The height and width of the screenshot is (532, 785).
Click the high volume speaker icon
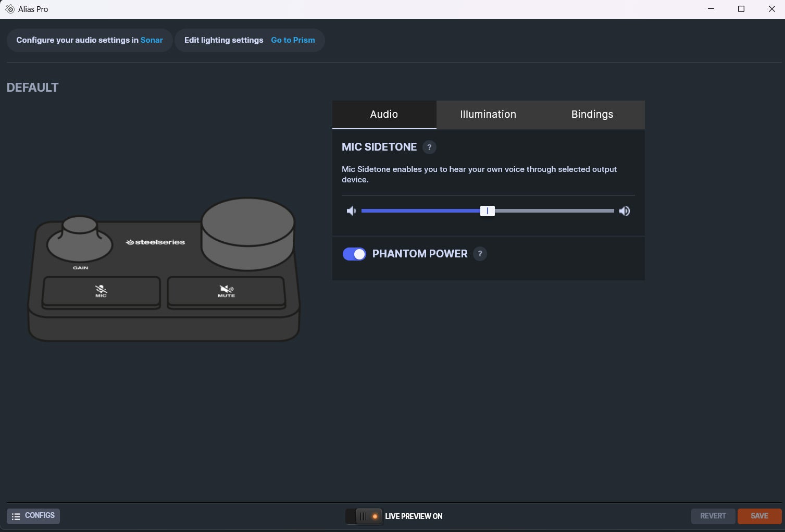[x=624, y=211]
